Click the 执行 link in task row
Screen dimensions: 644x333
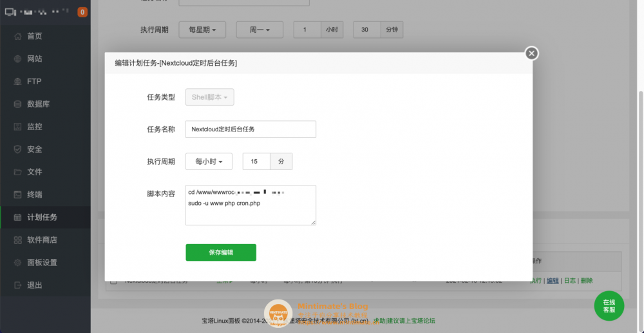tap(536, 281)
